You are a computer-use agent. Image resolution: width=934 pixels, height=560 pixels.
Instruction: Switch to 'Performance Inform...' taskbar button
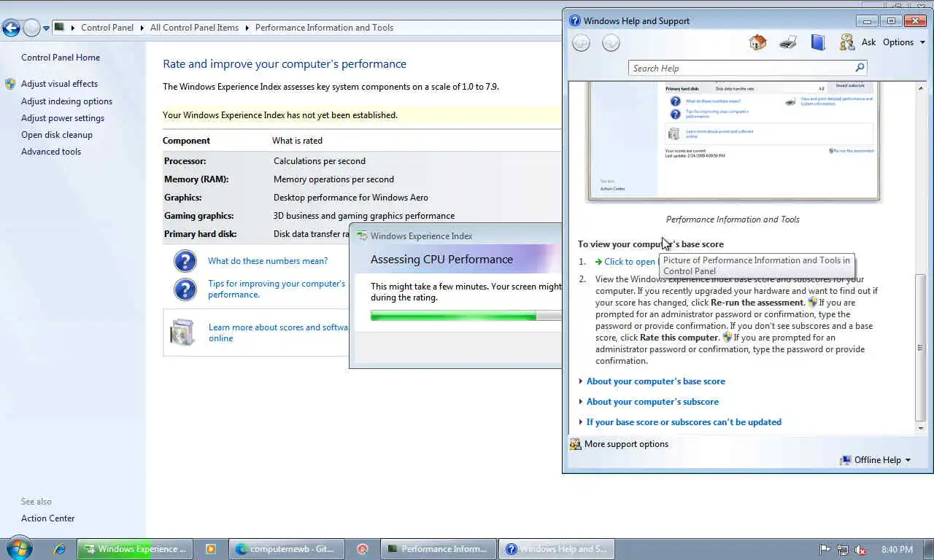tap(439, 549)
